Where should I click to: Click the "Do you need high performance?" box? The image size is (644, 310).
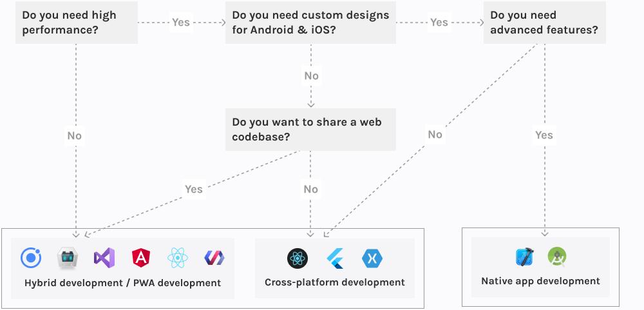pos(77,23)
